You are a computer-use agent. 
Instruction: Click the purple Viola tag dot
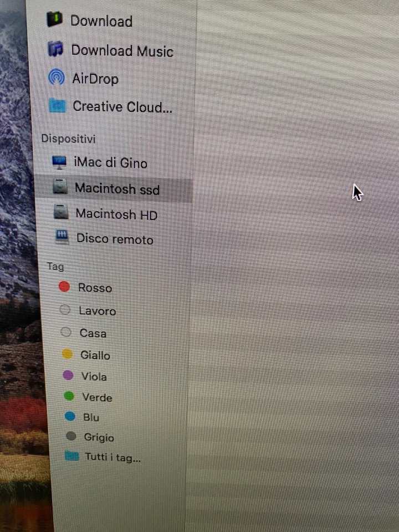[x=68, y=375]
